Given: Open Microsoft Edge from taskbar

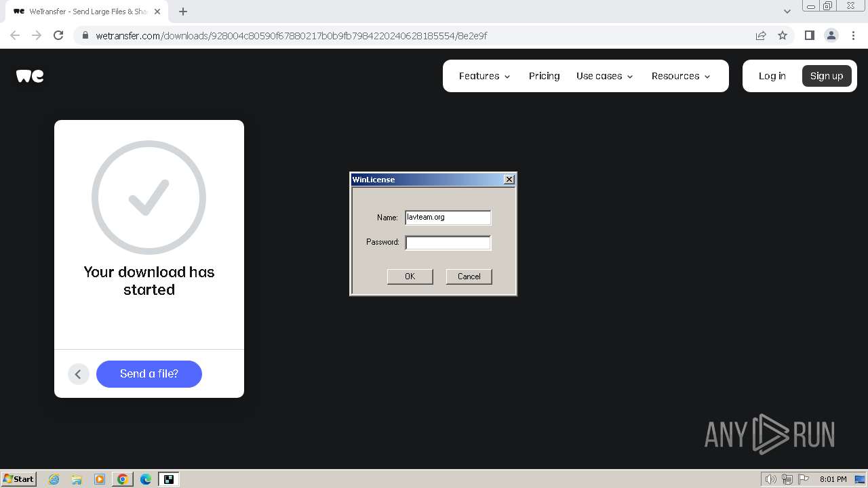Looking at the screenshot, I should 146,479.
